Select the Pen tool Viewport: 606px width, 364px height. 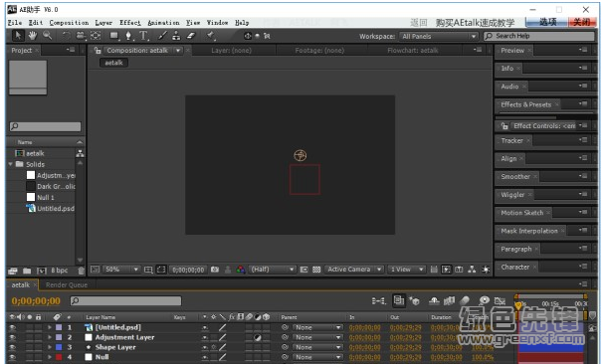tap(128, 36)
